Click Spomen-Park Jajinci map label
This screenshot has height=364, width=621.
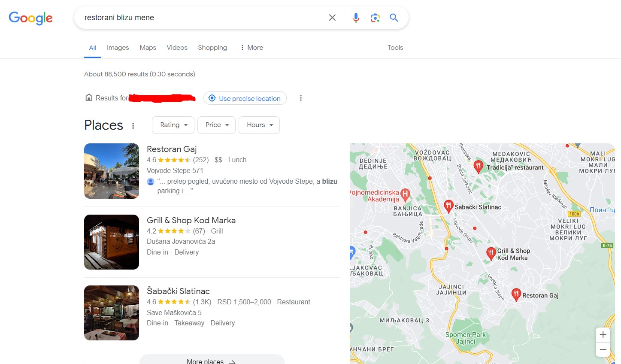point(466,338)
